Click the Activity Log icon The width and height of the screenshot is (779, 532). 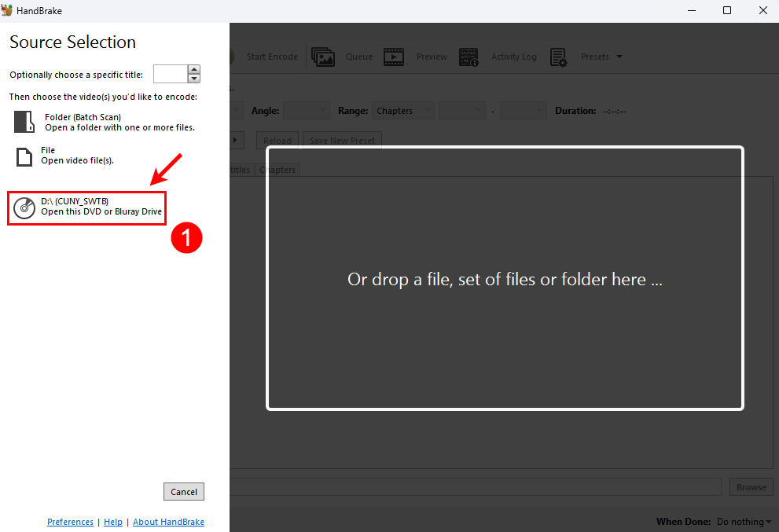point(469,57)
